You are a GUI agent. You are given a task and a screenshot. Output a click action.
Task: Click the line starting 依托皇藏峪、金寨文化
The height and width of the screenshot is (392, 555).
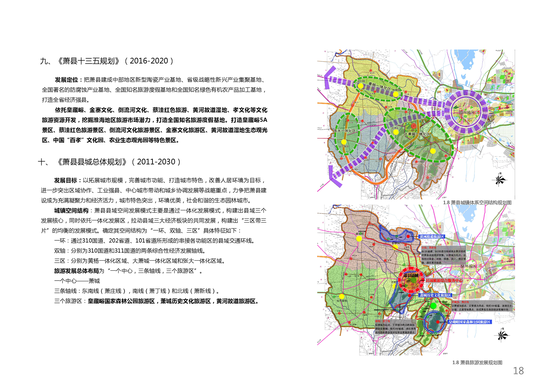(x=161, y=110)
